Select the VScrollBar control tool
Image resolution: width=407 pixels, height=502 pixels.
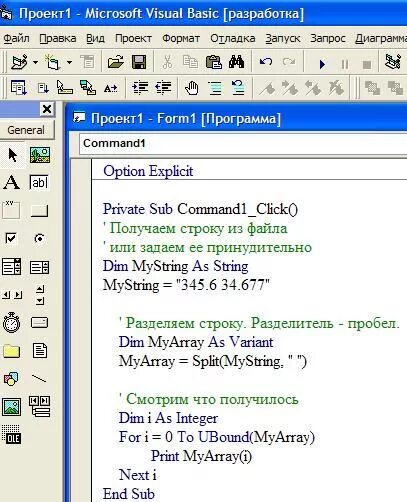click(40, 295)
